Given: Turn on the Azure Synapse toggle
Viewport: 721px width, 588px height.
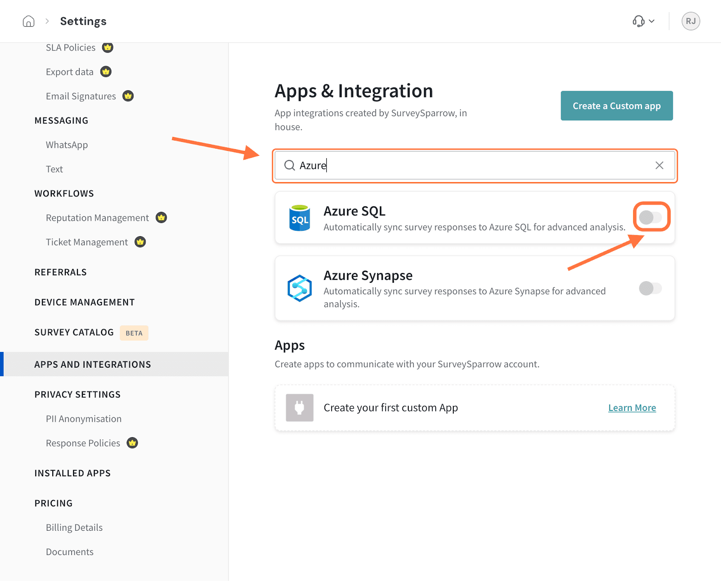Looking at the screenshot, I should point(650,288).
